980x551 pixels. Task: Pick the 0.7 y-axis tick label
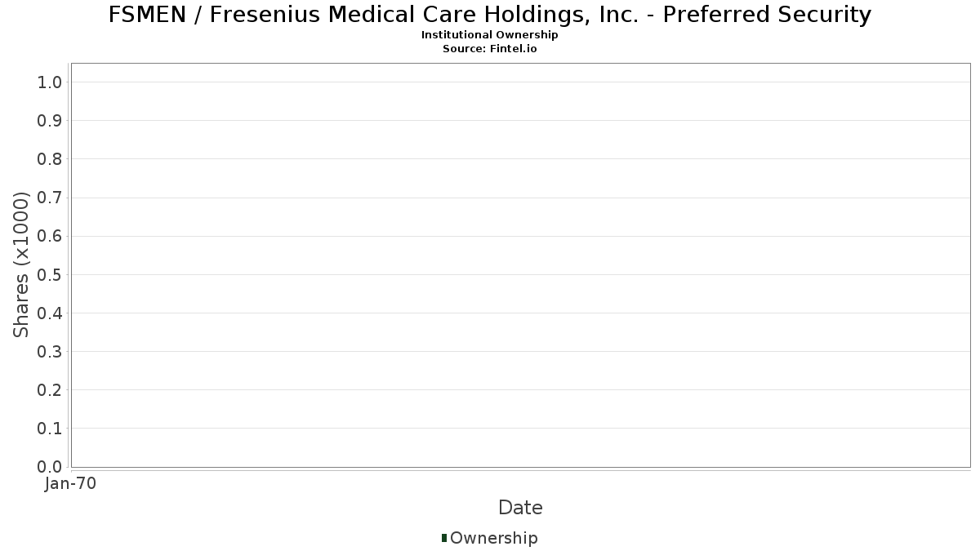(x=50, y=198)
